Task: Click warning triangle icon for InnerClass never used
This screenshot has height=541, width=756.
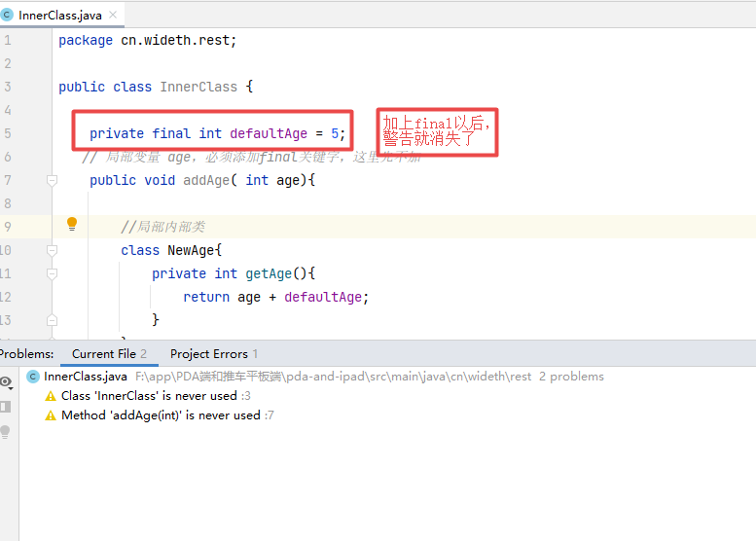Action: (51, 396)
